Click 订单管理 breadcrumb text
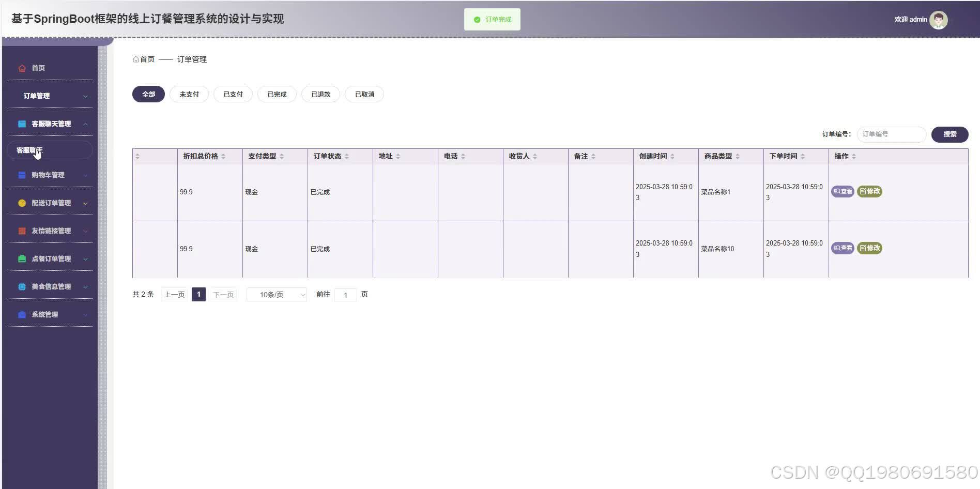The width and height of the screenshot is (980, 489). click(192, 59)
